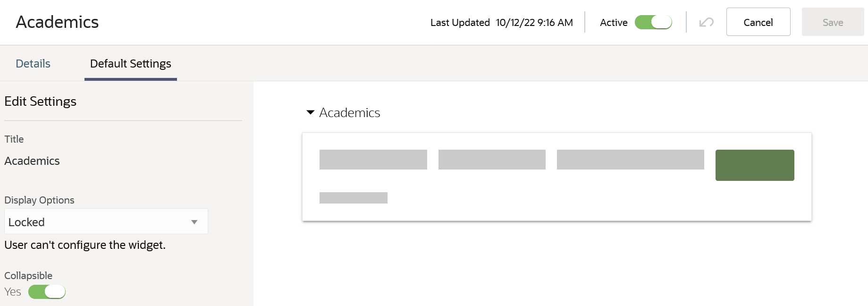Select the first gray placeholder block

coord(373,160)
